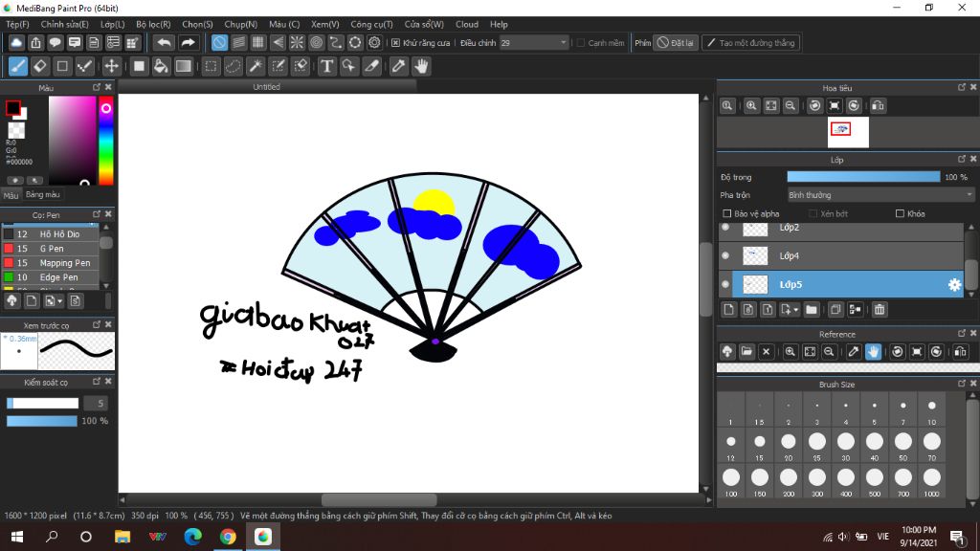Open Lớp5 layer settings gear

(x=954, y=285)
